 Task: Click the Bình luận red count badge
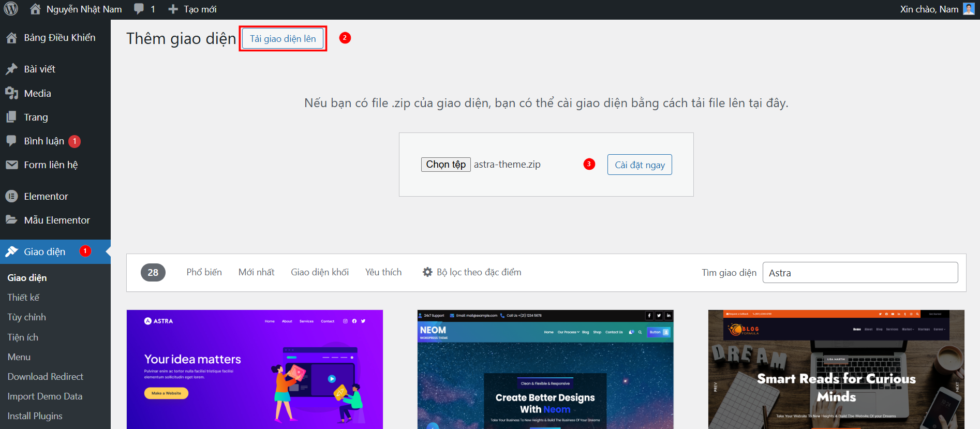coord(75,141)
